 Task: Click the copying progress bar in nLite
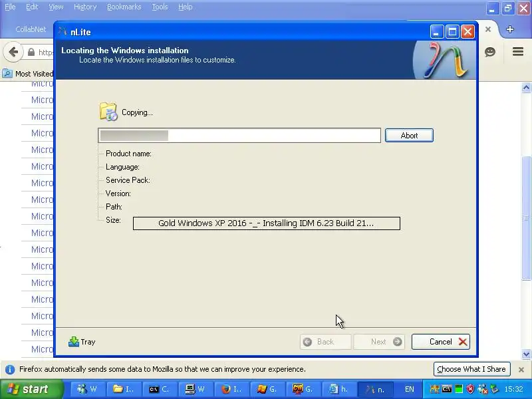tap(239, 136)
